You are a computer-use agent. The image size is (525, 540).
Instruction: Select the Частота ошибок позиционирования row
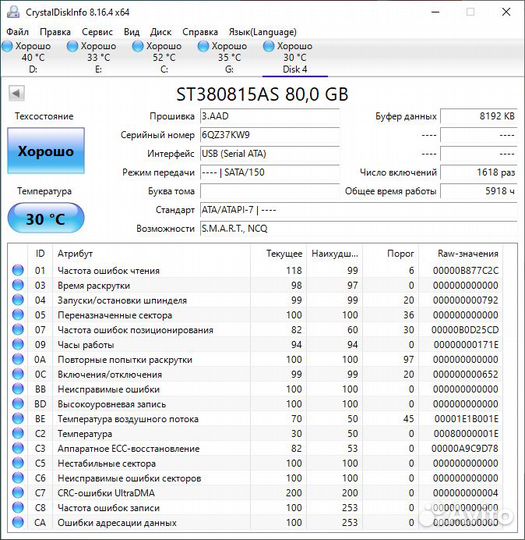click(256, 330)
